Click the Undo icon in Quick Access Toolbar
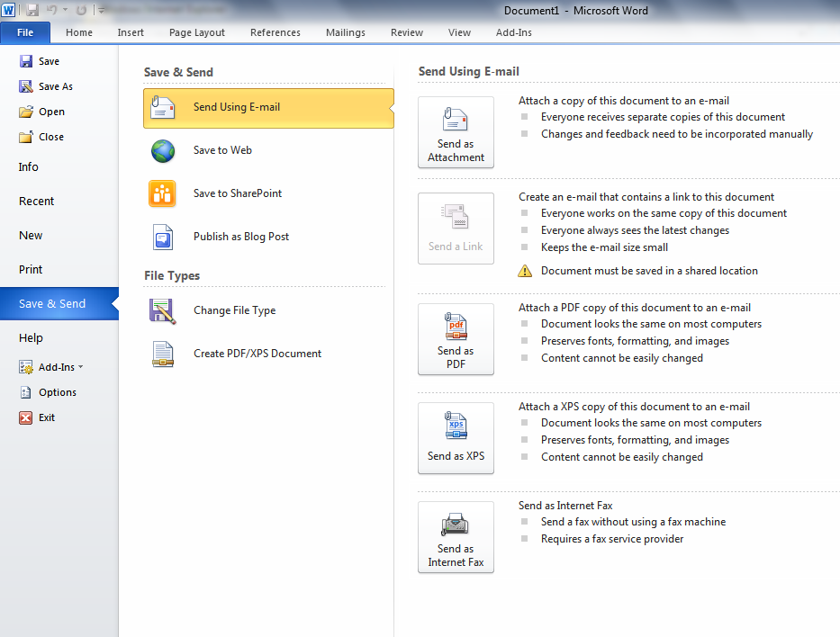The width and height of the screenshot is (840, 637). pyautogui.click(x=52, y=10)
